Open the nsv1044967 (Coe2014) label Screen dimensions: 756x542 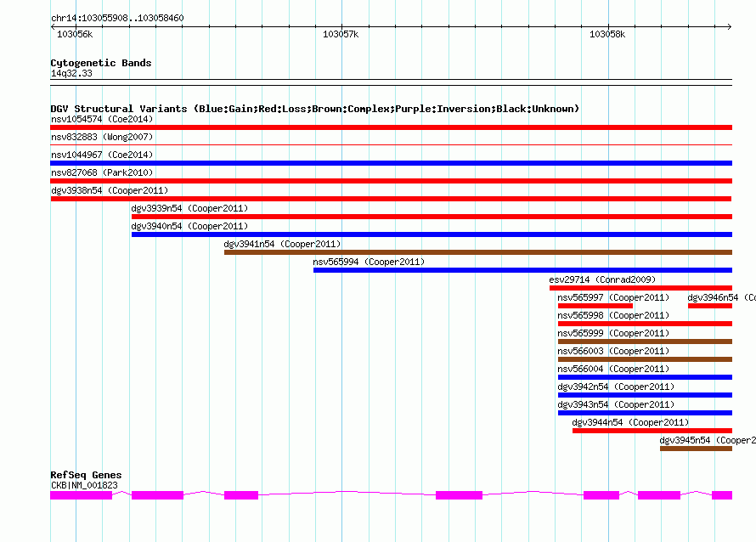(x=102, y=155)
